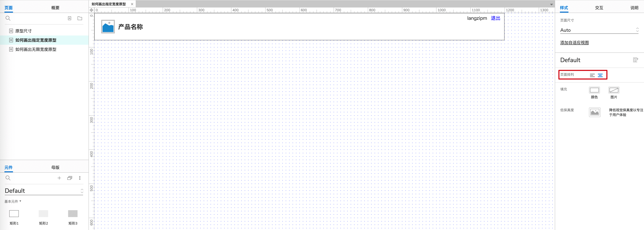Open the page size Auto dropdown
This screenshot has height=230, width=644.
point(599,30)
